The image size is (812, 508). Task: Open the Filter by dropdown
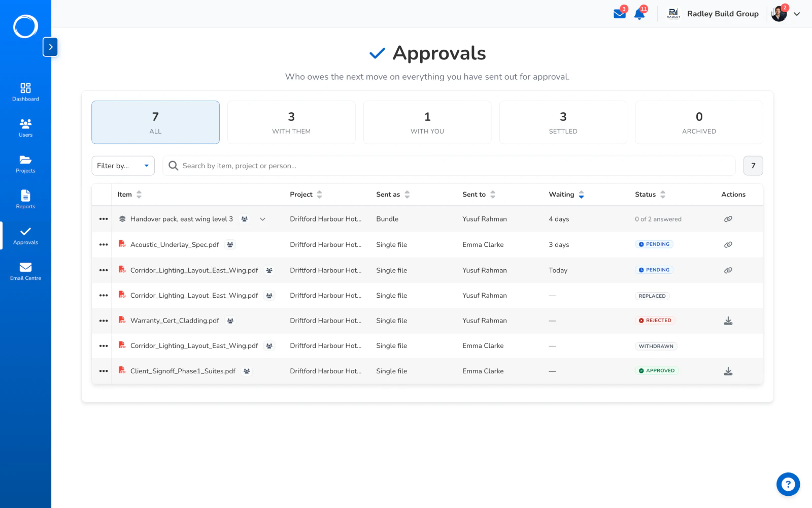tap(123, 166)
